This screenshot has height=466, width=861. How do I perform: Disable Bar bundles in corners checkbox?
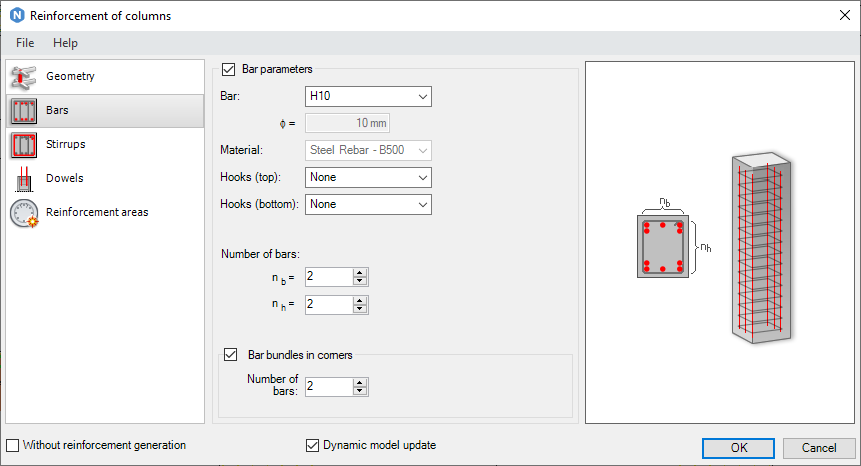(x=231, y=355)
